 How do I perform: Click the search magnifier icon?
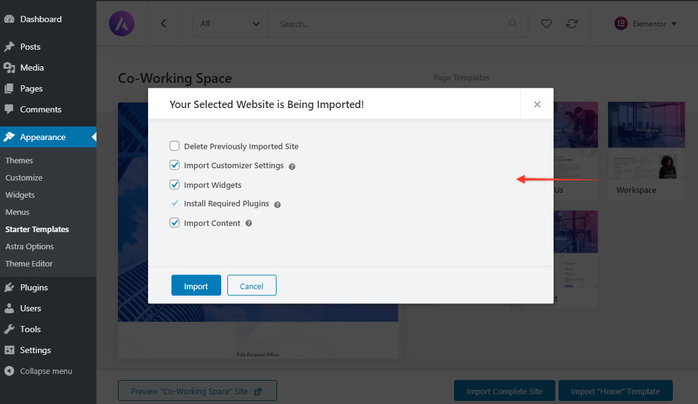click(513, 24)
